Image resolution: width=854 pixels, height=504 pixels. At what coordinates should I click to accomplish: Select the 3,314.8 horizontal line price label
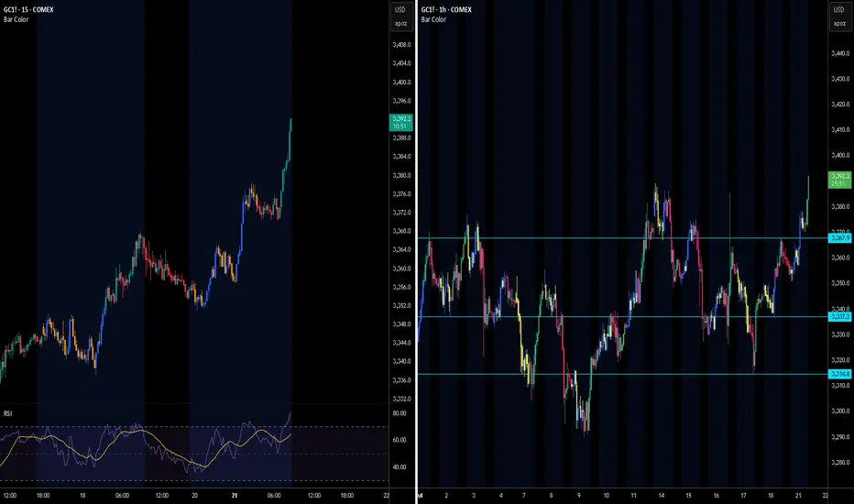(x=840, y=374)
